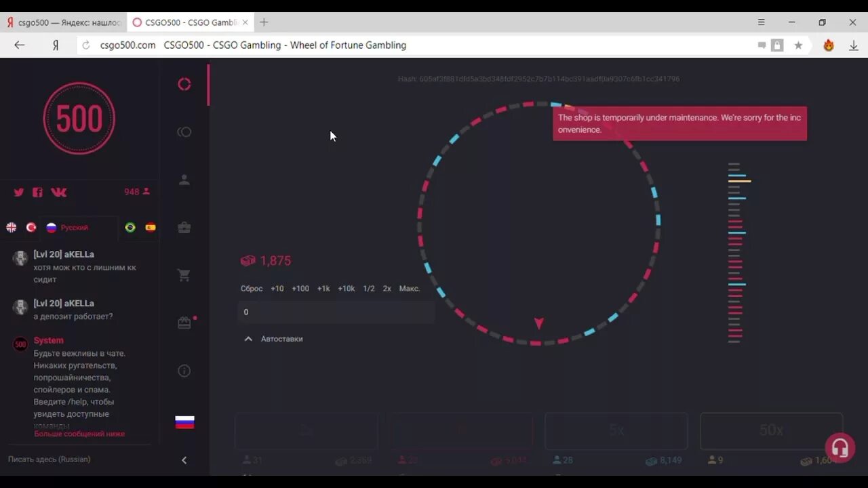Dismiss the shop maintenance notification

click(x=679, y=123)
